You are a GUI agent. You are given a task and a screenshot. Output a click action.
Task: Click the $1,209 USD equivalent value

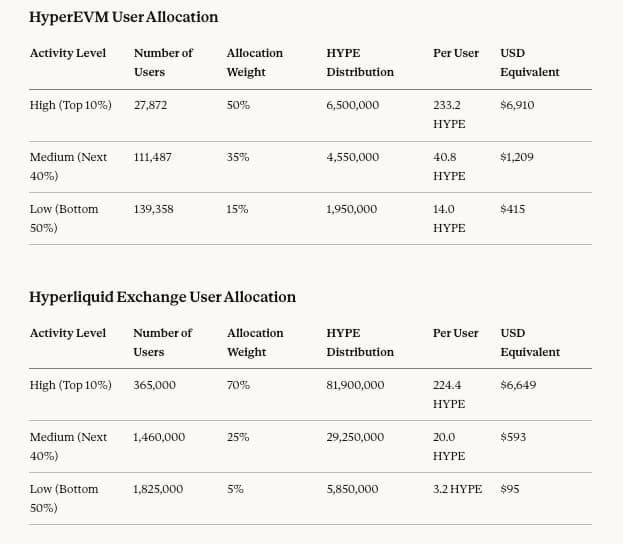[x=517, y=157]
